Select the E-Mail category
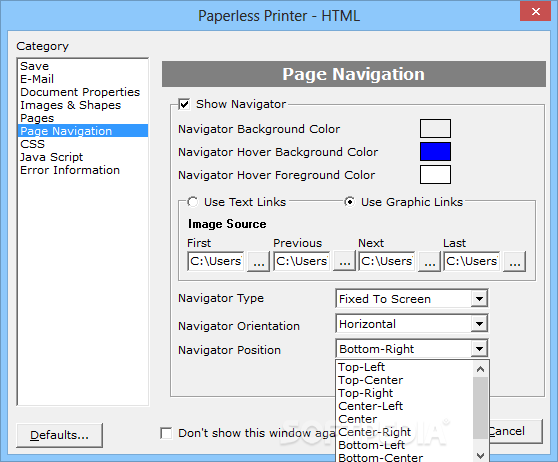This screenshot has height=462, width=558. (x=83, y=79)
